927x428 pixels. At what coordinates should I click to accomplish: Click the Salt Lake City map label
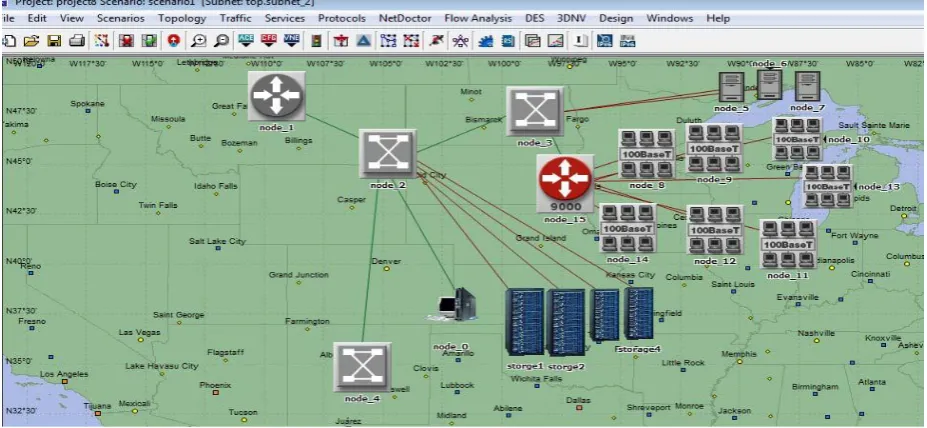point(217,241)
